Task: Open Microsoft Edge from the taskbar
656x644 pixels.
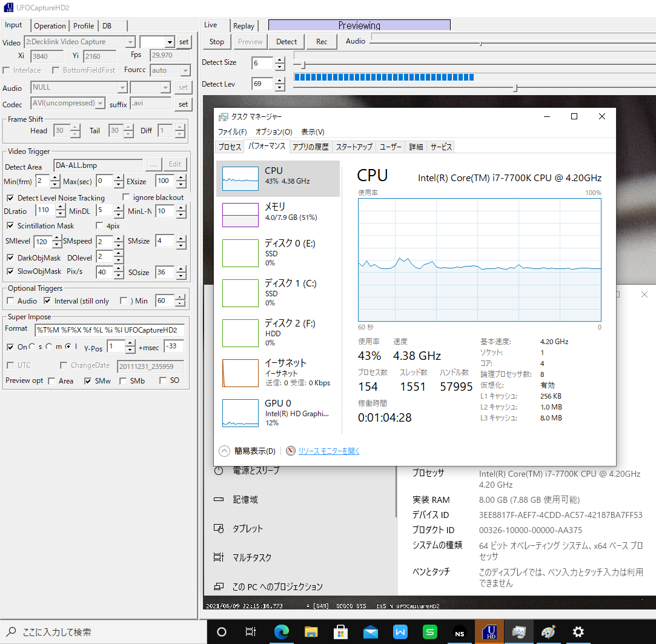Action: click(281, 632)
